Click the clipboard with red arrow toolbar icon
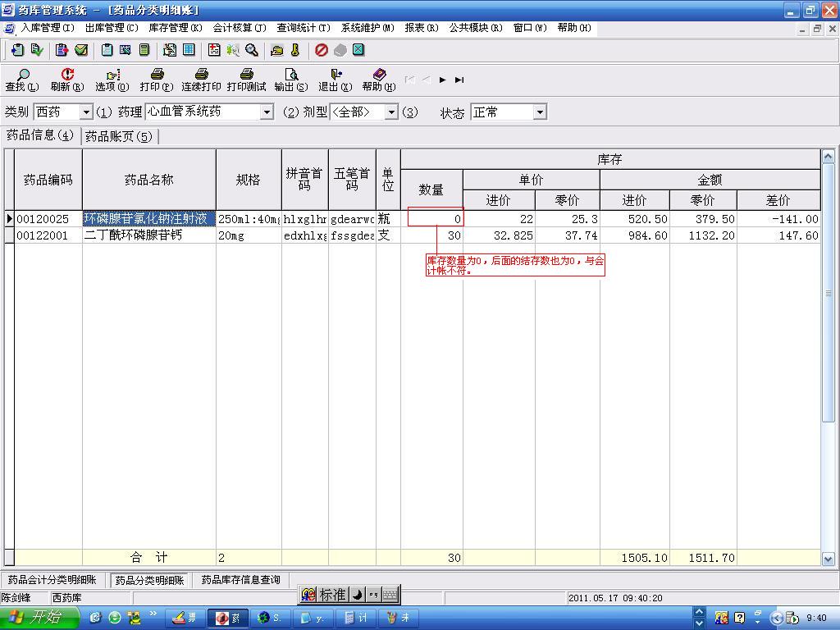The height and width of the screenshot is (630, 840). (62, 50)
